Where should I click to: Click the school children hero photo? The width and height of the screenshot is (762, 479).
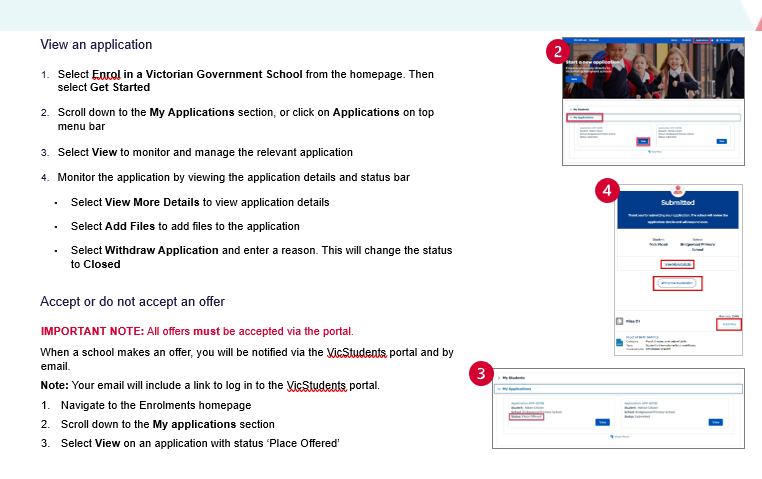click(x=653, y=70)
